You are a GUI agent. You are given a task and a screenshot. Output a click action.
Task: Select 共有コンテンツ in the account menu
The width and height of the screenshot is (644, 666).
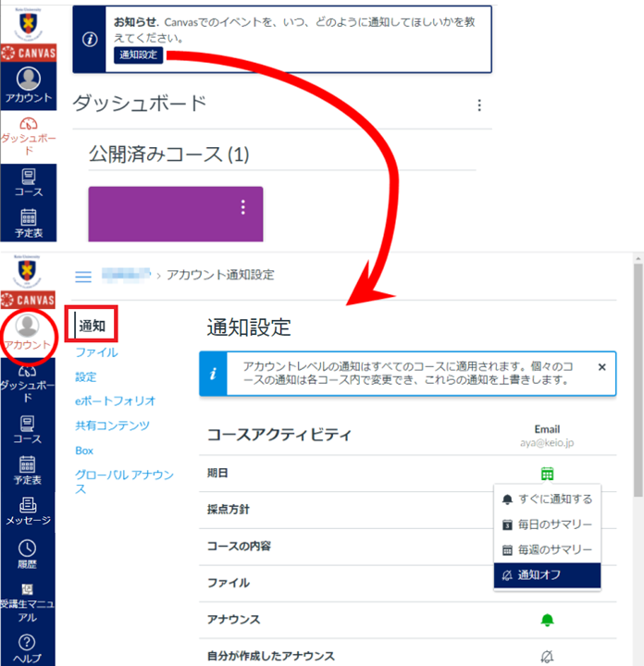pyautogui.click(x=112, y=425)
